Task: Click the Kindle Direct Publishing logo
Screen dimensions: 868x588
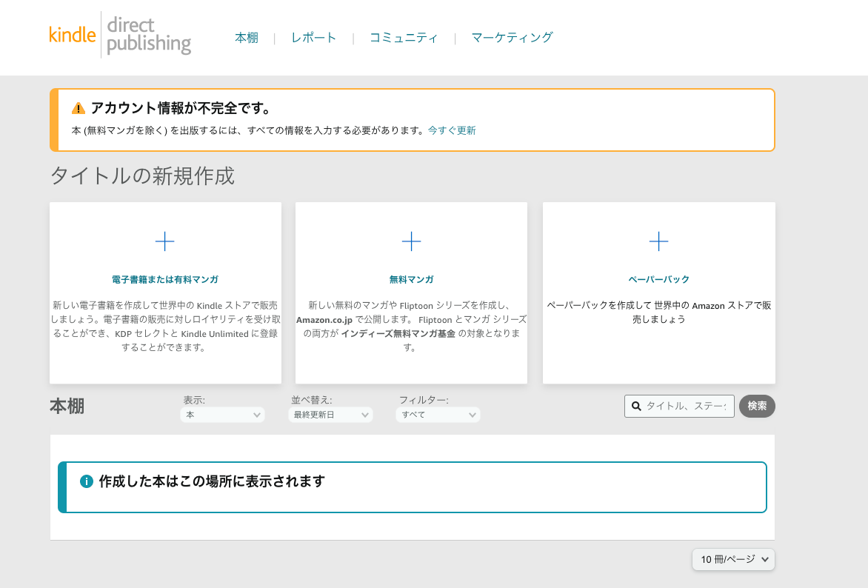Action: coord(120,35)
